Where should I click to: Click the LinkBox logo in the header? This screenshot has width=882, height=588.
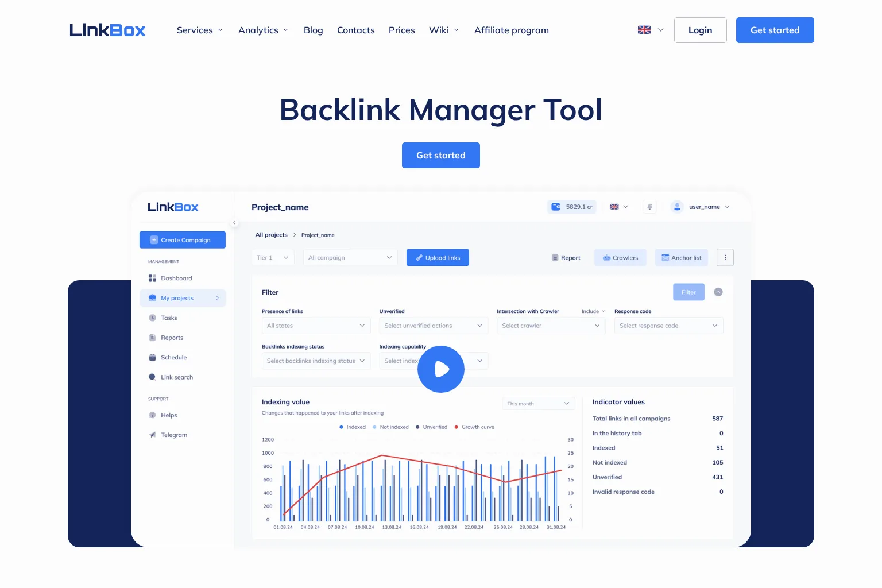107,30
